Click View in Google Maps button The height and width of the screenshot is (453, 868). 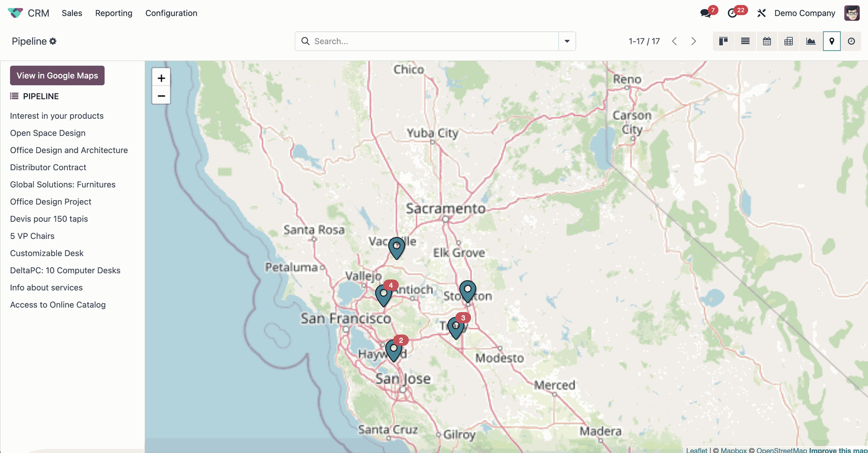click(57, 75)
